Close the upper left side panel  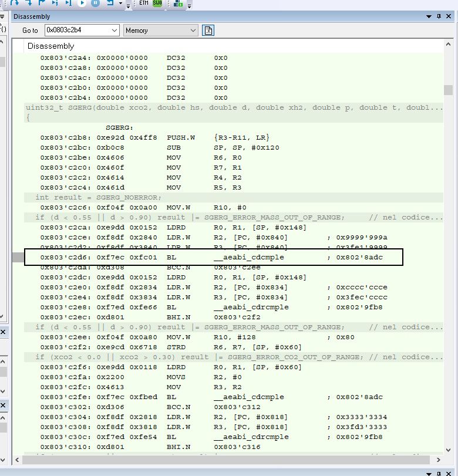3,332
